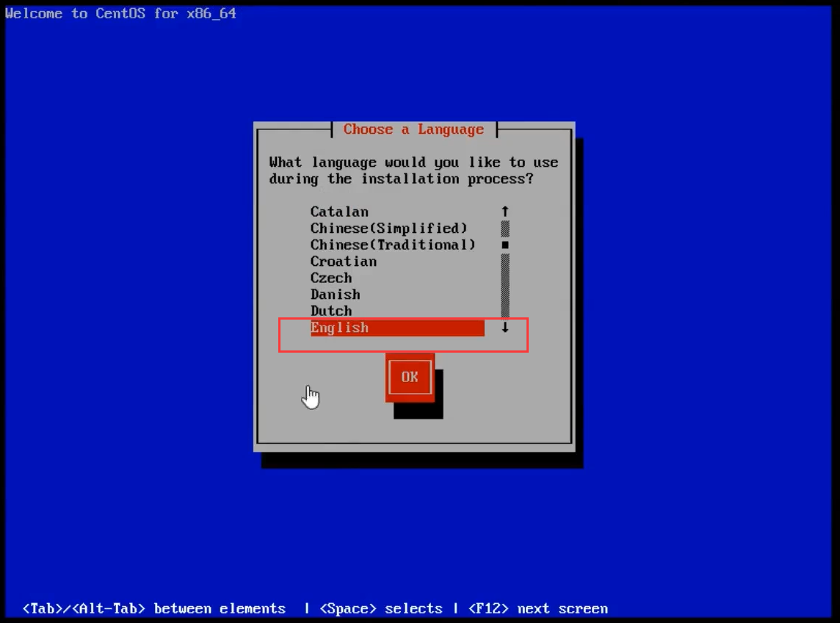Image resolution: width=840 pixels, height=623 pixels.
Task: Select the highlighted English entry
Action: [x=397, y=328]
